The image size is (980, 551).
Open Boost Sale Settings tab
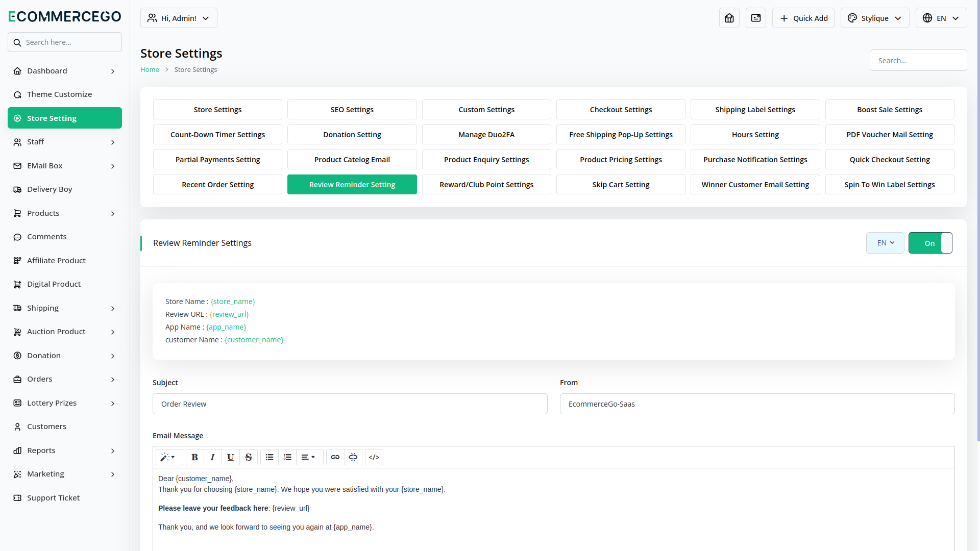[890, 110]
